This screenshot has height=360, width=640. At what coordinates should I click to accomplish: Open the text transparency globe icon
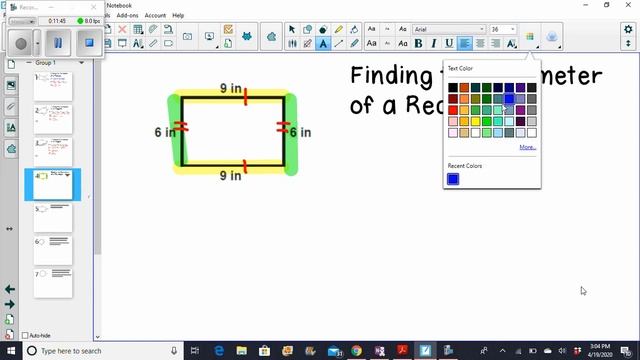coord(552,37)
